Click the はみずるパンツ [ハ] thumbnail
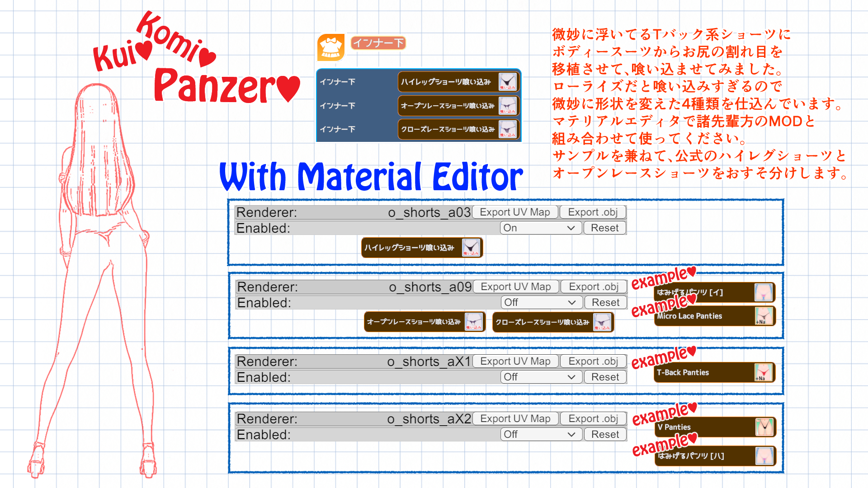The width and height of the screenshot is (868, 488). click(x=764, y=456)
